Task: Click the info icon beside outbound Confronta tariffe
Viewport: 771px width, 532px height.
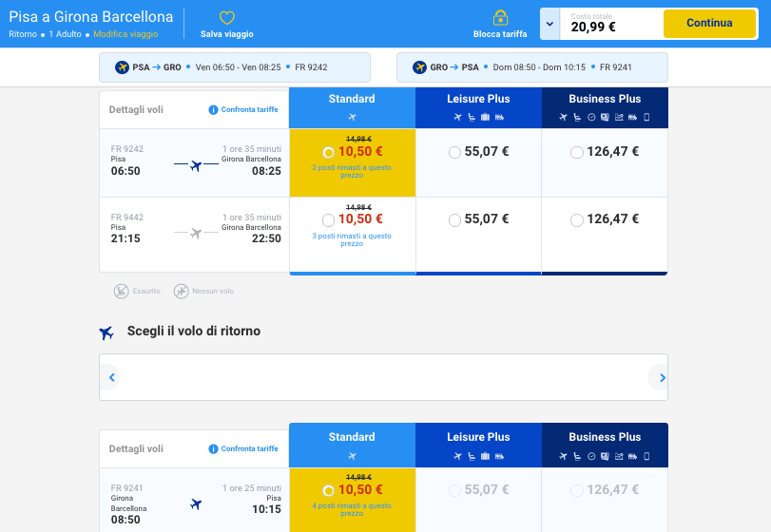Action: [x=213, y=109]
